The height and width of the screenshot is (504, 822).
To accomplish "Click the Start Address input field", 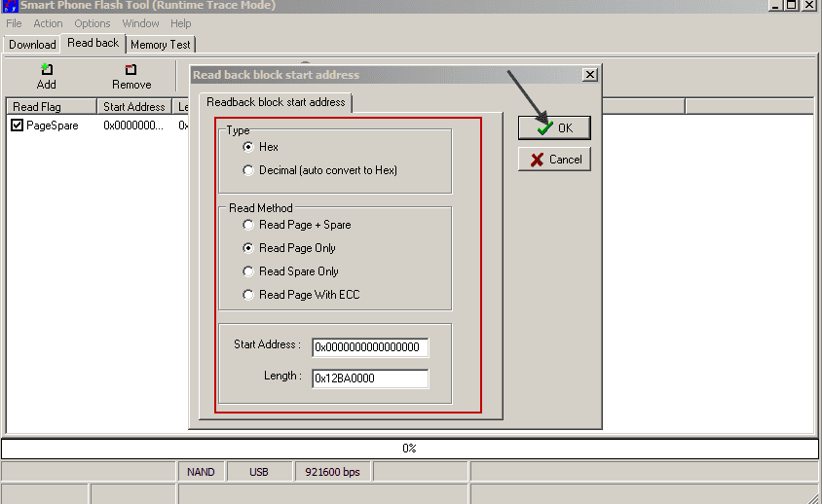I will point(370,347).
